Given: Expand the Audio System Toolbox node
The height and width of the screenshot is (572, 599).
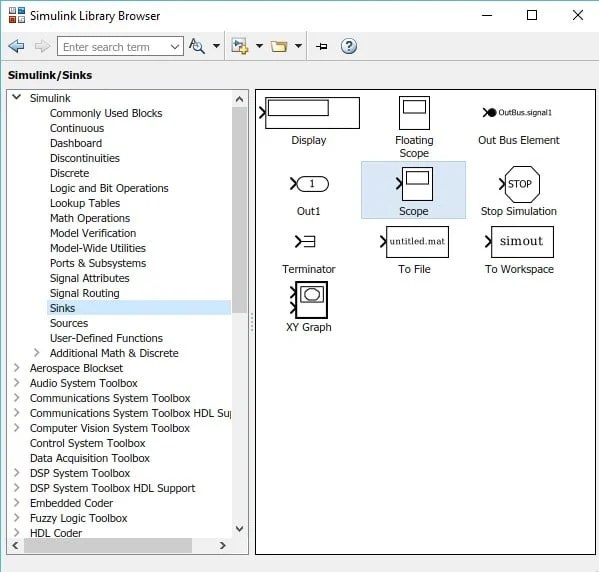Looking at the screenshot, I should [16, 382].
